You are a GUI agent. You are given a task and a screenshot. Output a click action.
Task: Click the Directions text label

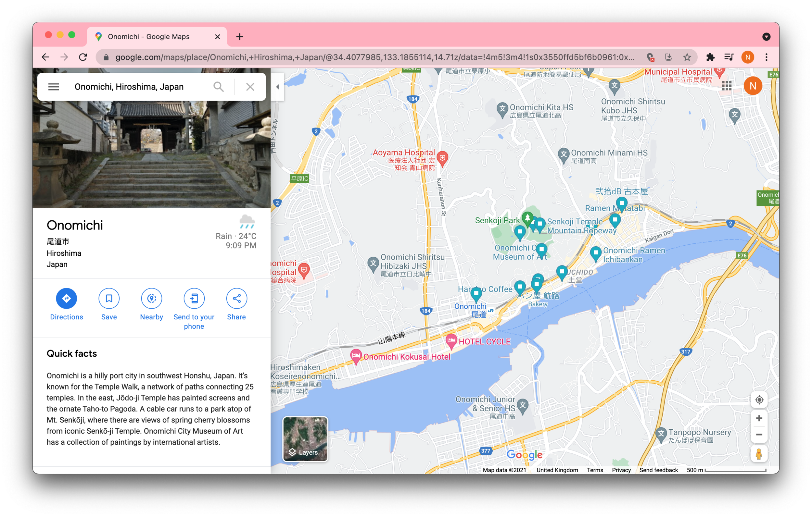pyautogui.click(x=67, y=317)
